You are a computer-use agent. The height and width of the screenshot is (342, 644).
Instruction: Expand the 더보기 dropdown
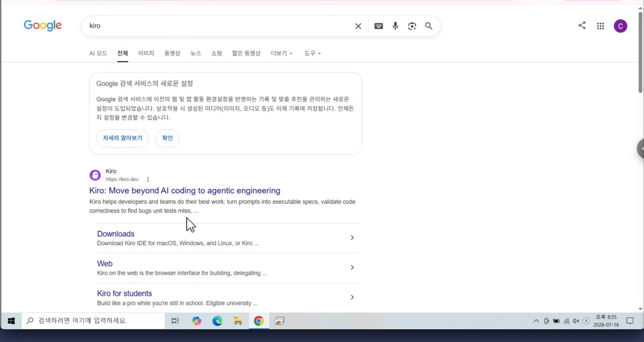(x=282, y=53)
